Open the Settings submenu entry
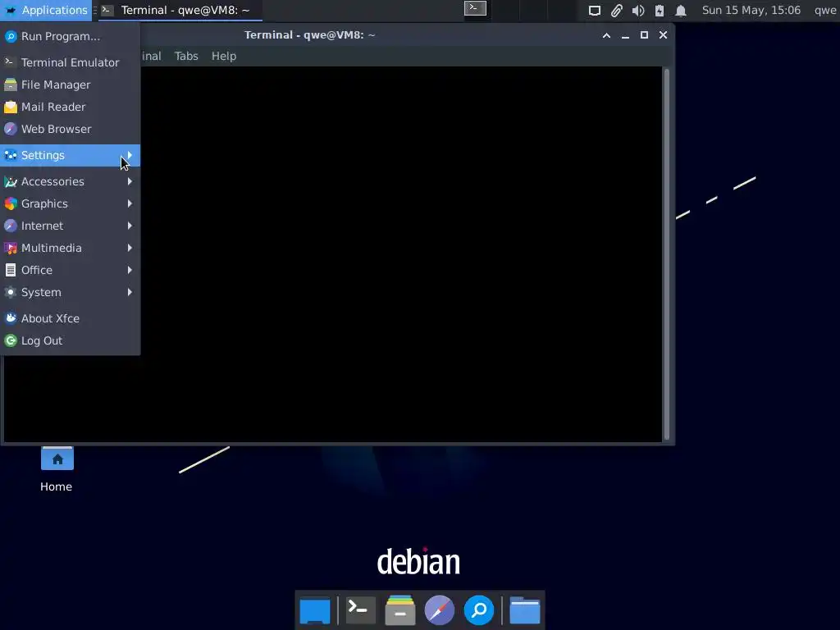The image size is (840, 630). pyautogui.click(x=71, y=155)
